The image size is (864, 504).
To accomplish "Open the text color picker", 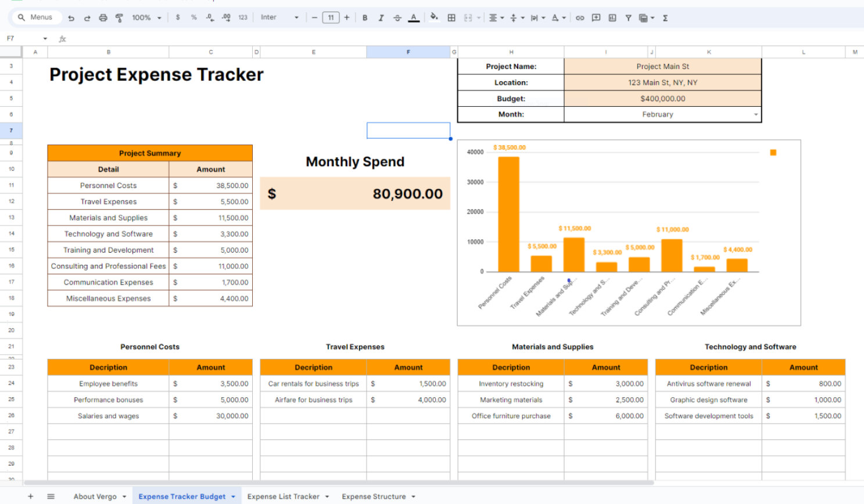I will tap(413, 17).
